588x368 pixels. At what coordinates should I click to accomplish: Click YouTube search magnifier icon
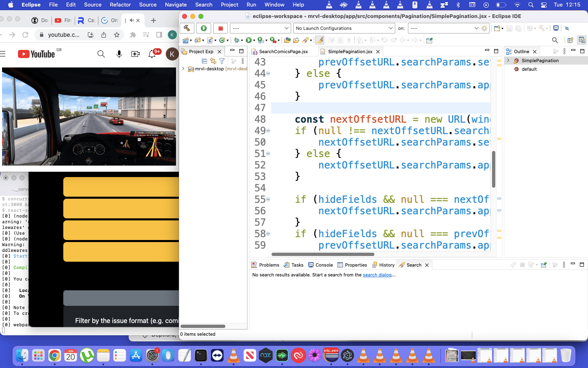pyautogui.click(x=101, y=54)
